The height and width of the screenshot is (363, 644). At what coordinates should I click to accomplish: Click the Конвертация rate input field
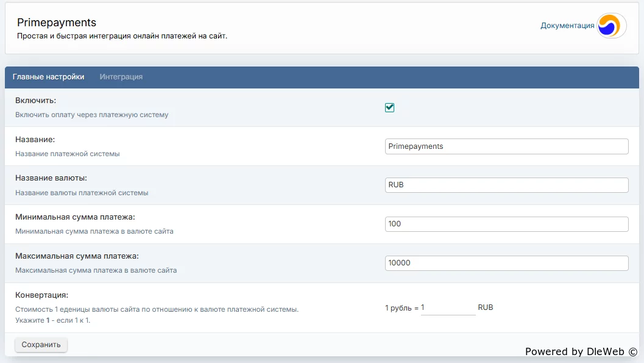(448, 307)
